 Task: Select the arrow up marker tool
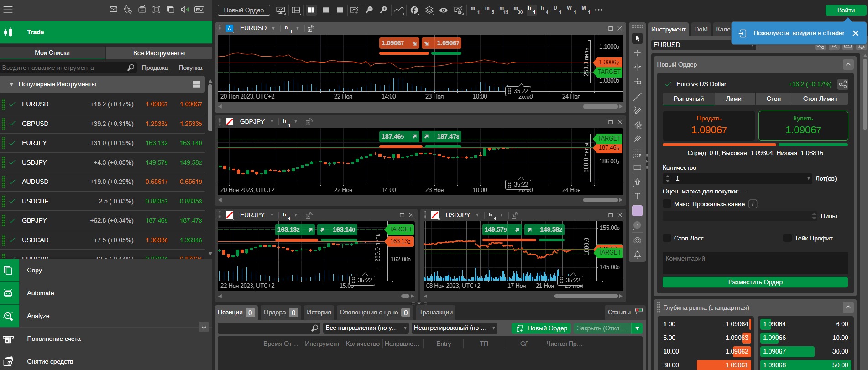pos(638,182)
